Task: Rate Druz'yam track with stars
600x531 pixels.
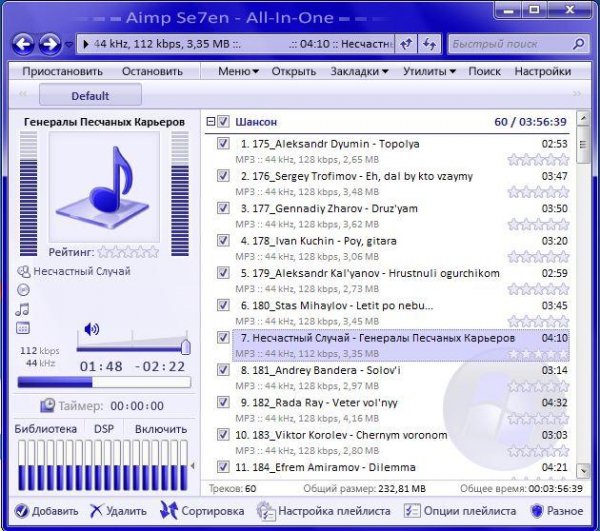Action: tap(538, 224)
